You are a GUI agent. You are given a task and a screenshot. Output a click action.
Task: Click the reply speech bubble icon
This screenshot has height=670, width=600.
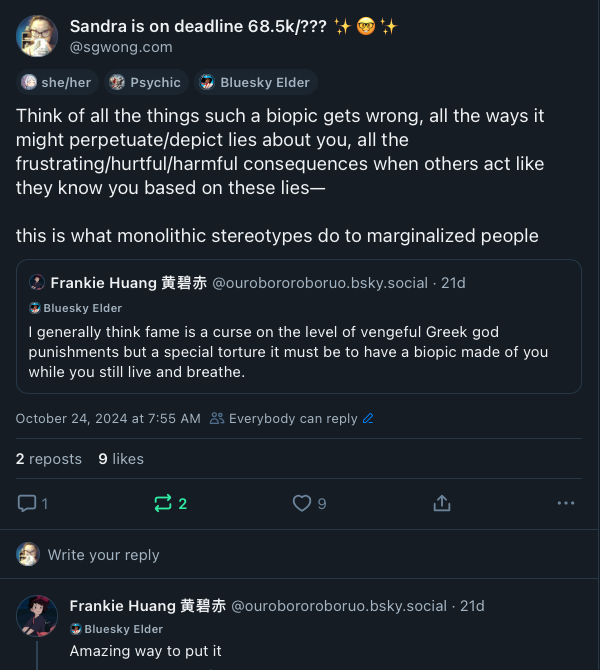pyautogui.click(x=28, y=504)
